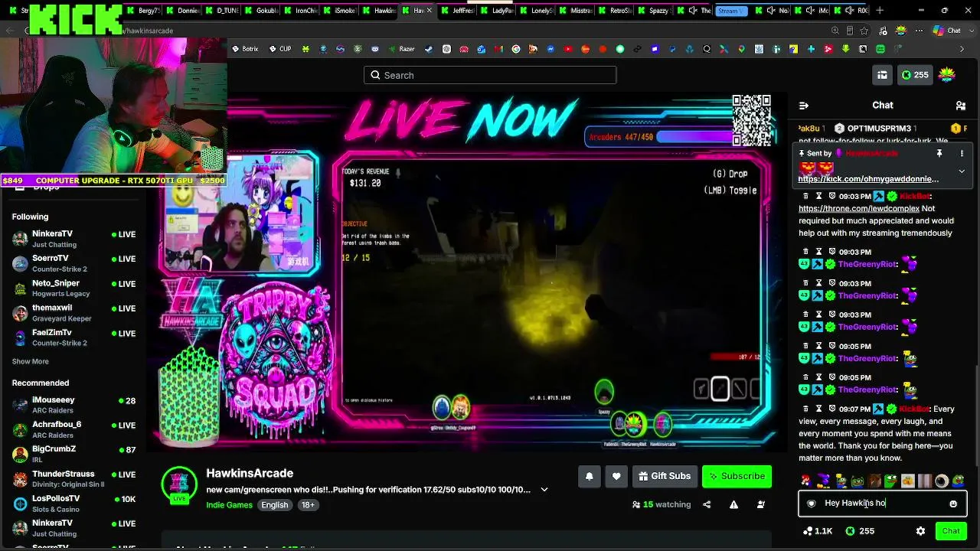Open FaelZimTv channel in Following

[73, 337]
